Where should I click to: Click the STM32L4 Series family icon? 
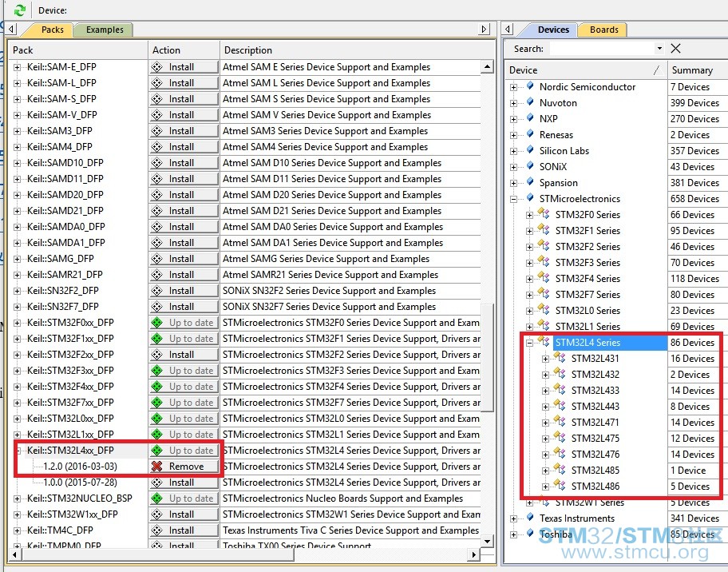coord(544,342)
